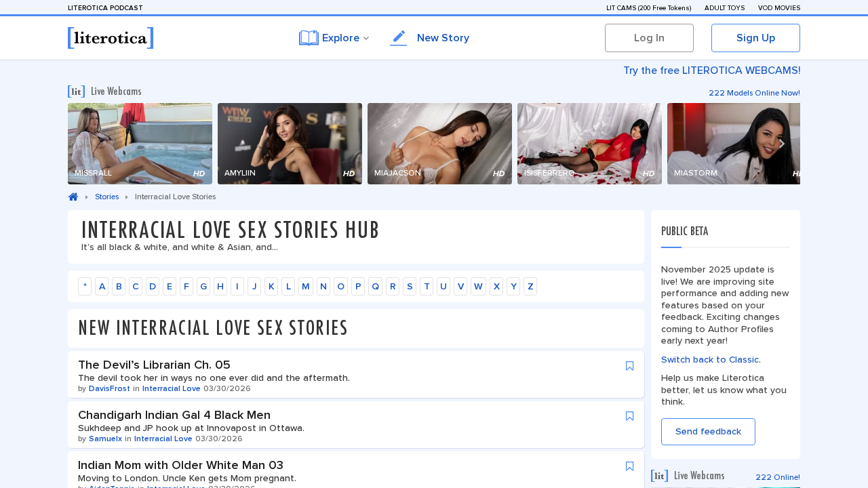Open author Samuelx profile
Viewport: 868px width, 488px height.
(105, 439)
